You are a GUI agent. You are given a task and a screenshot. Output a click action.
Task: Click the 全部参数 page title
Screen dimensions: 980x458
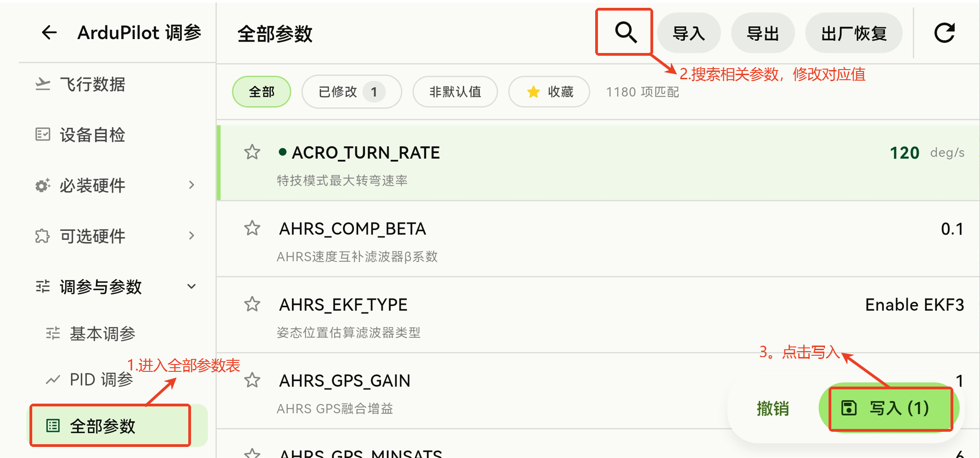pyautogui.click(x=275, y=34)
